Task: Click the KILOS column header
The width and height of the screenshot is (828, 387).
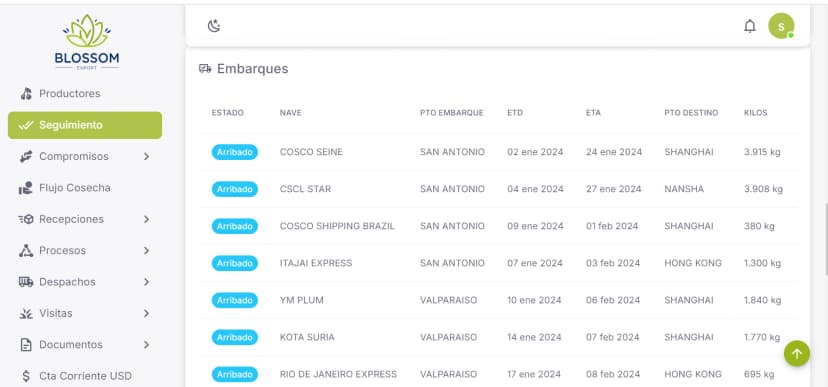Action: click(x=756, y=113)
